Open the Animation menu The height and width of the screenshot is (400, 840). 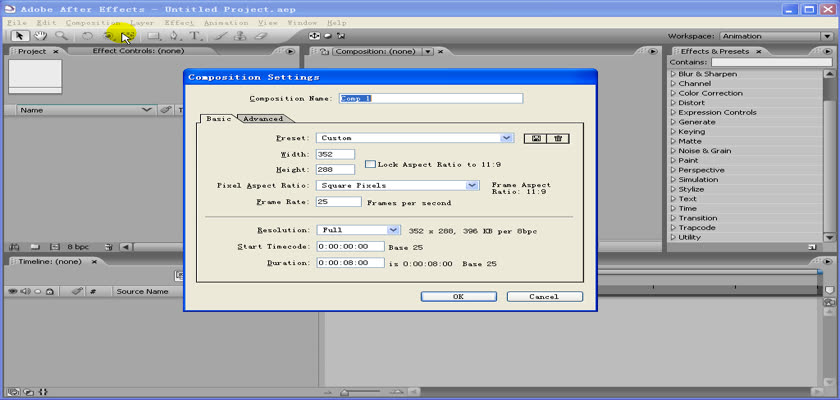click(x=226, y=23)
